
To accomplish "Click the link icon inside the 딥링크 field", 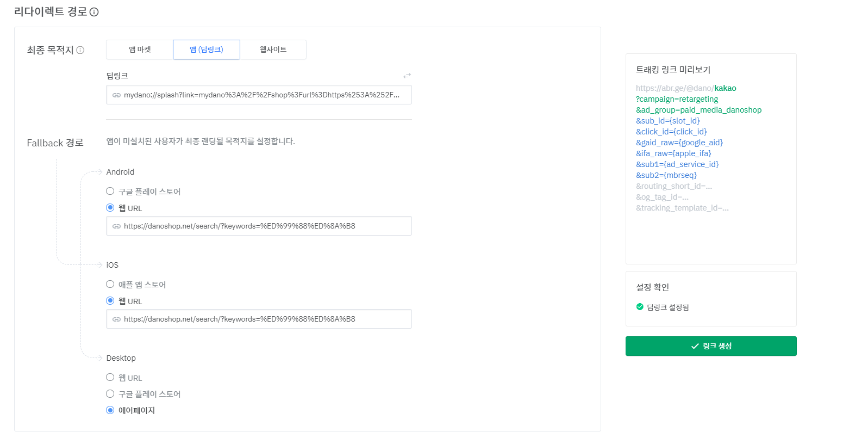I will point(116,95).
